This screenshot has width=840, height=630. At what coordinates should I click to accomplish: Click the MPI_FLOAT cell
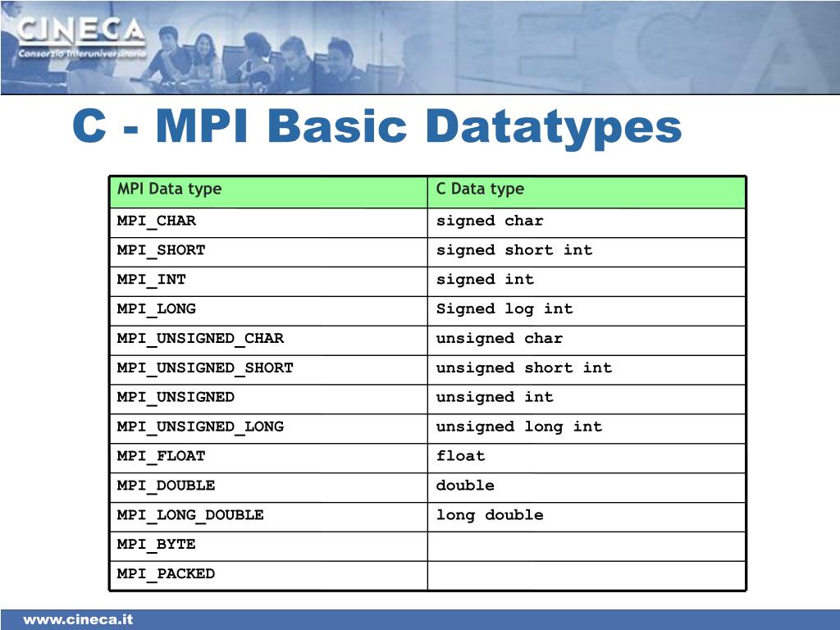click(x=268, y=459)
